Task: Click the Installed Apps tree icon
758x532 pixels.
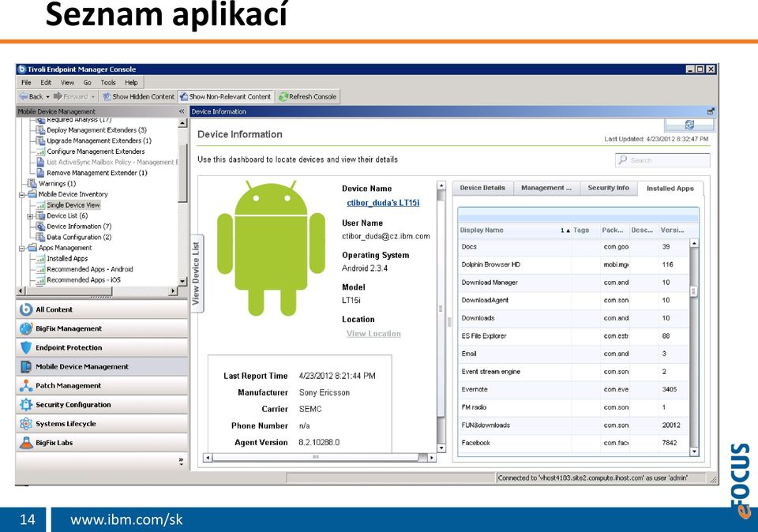Action: tap(41, 259)
